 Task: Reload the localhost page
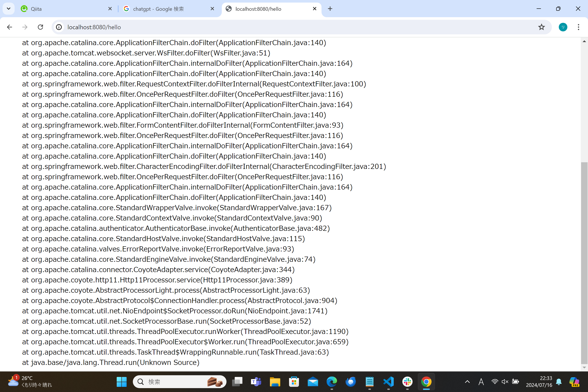[x=40, y=27]
